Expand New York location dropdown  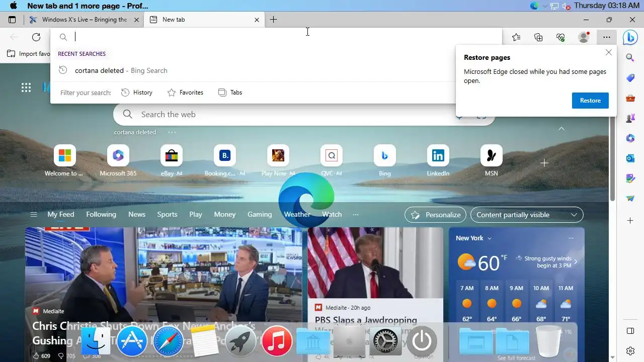click(x=473, y=238)
